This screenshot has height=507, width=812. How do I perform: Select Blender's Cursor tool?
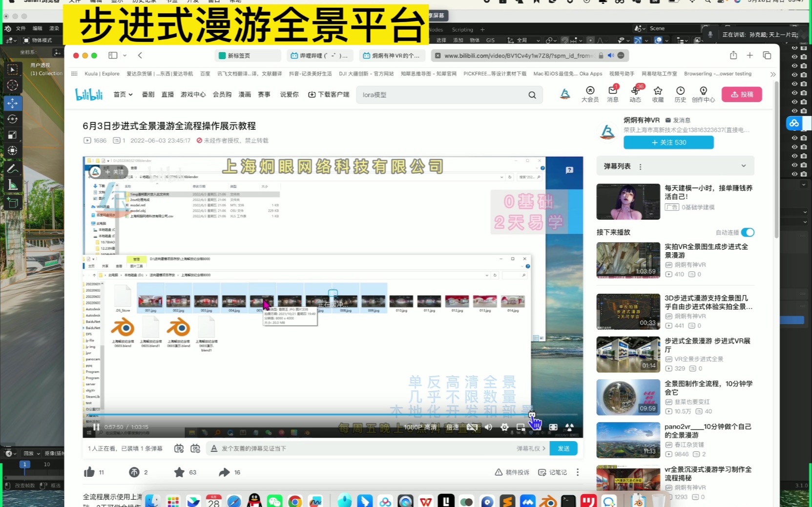pyautogui.click(x=13, y=85)
